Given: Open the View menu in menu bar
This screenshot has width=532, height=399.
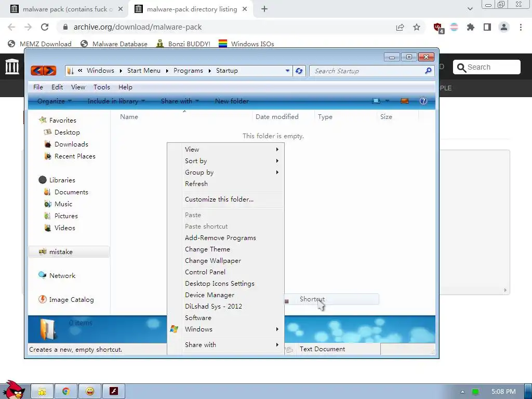Looking at the screenshot, I should (x=78, y=87).
